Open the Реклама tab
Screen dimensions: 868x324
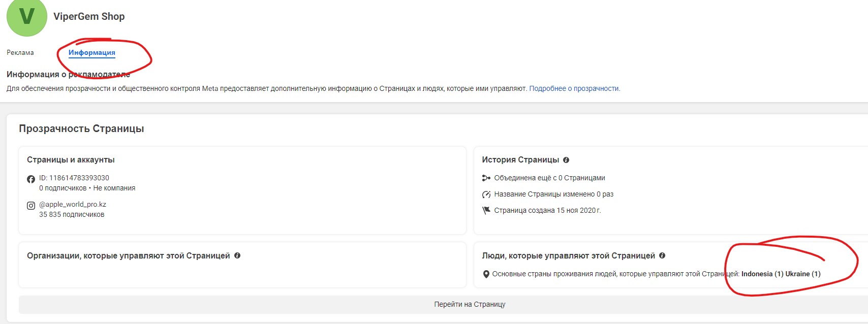[x=20, y=53]
